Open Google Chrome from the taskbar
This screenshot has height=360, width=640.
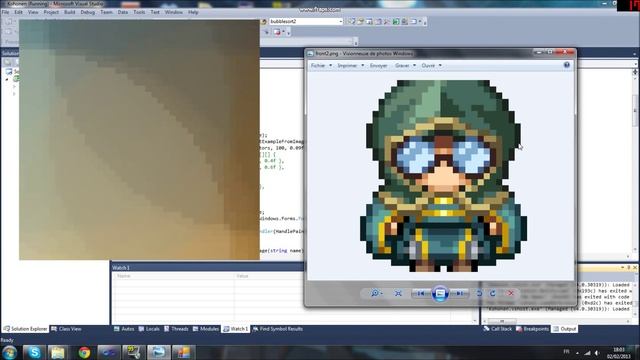[84, 352]
